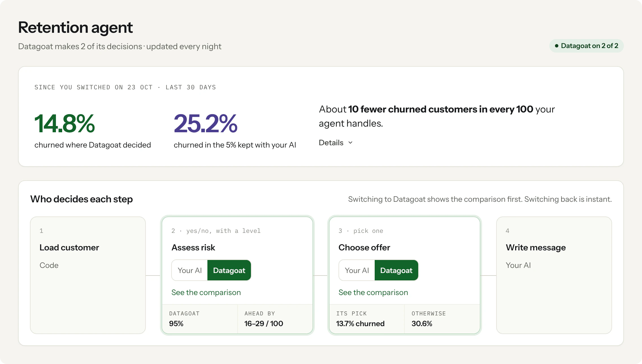Switch Assess risk to Your AI
This screenshot has width=642, height=364.
(190, 270)
